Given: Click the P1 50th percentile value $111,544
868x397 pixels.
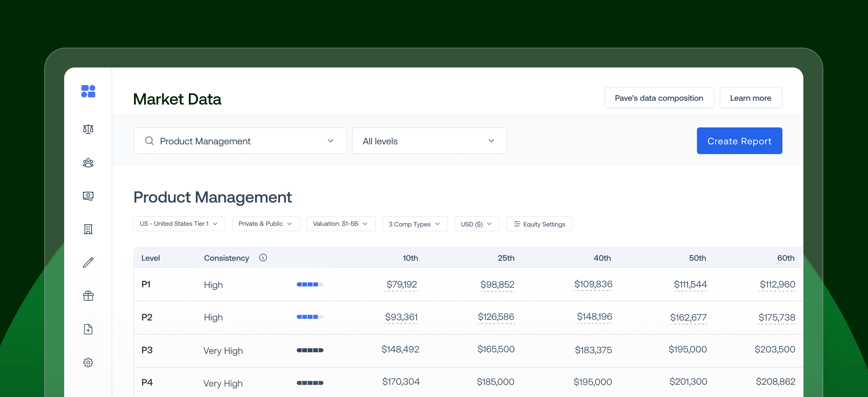Looking at the screenshot, I should (x=690, y=285).
